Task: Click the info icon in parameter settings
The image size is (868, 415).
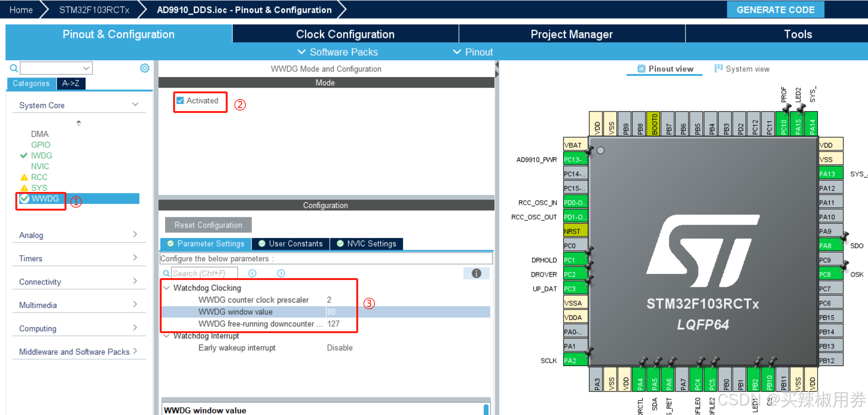Action: pyautogui.click(x=476, y=273)
